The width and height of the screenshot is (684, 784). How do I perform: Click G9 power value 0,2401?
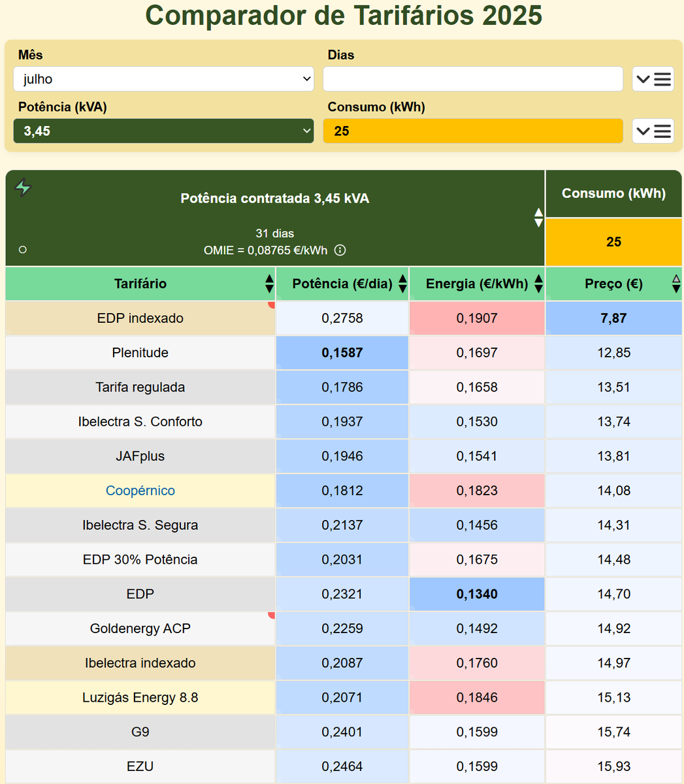(x=342, y=732)
